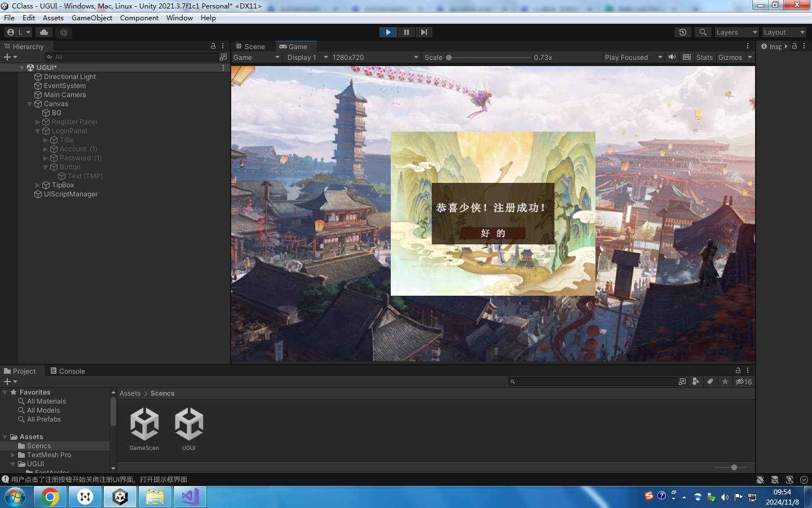This screenshot has width=812, height=508.
Task: Toggle Game view mute audio
Action: (672, 57)
